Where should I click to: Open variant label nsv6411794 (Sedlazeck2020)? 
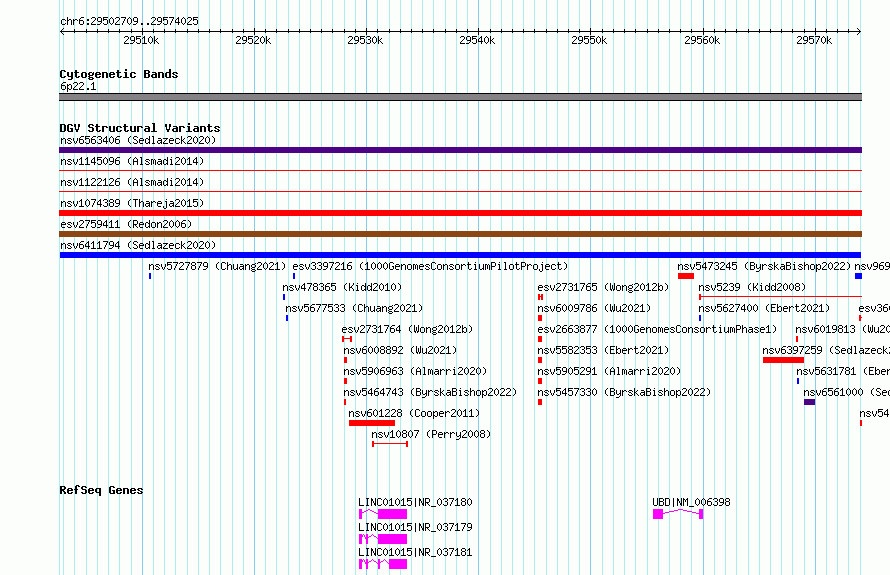click(x=138, y=245)
